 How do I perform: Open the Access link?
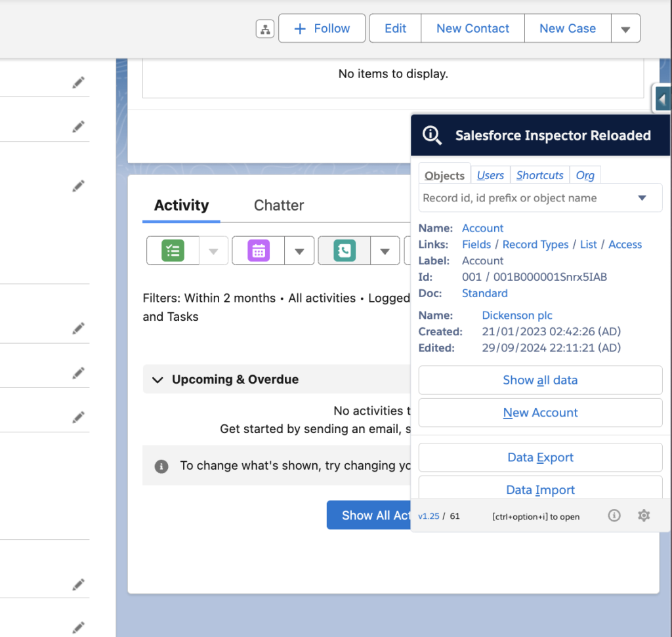point(625,245)
